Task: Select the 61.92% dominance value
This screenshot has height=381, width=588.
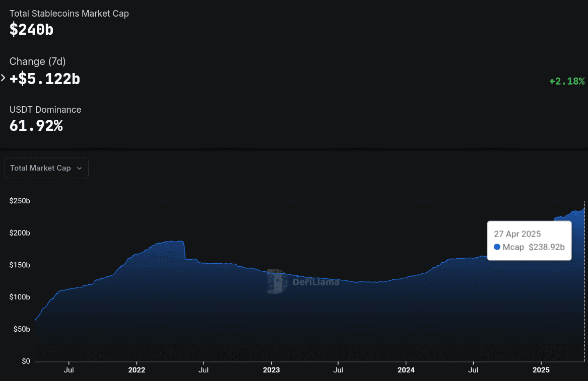Action: [x=36, y=125]
